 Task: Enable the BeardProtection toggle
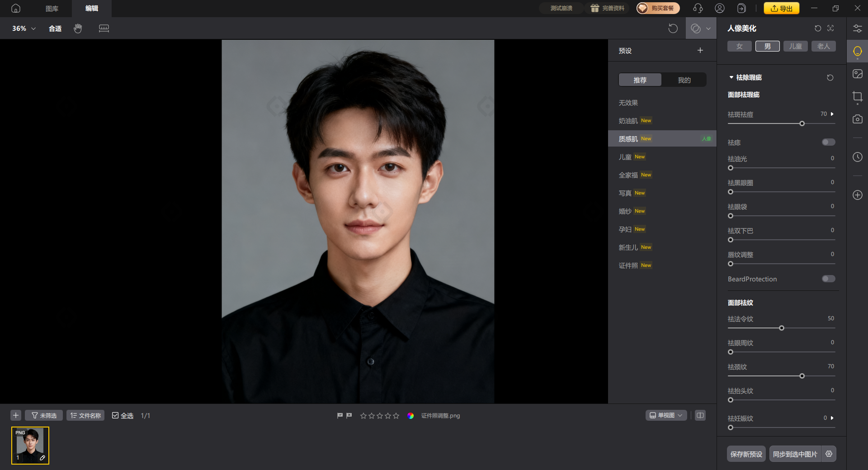tap(828, 279)
